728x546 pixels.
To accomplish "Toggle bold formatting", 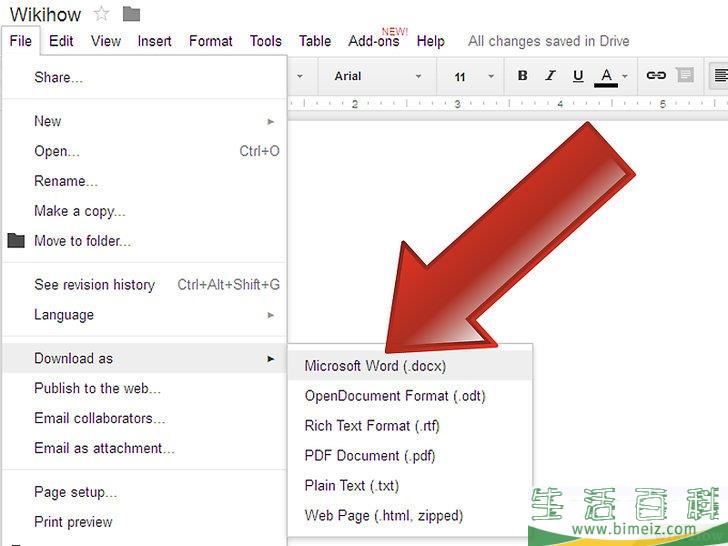I will [x=522, y=76].
